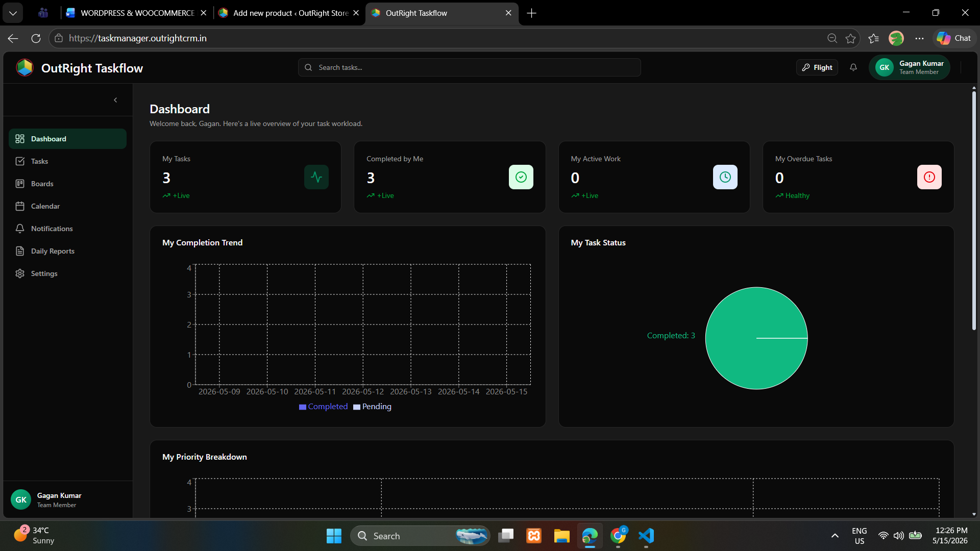980x551 pixels.
Task: Click the GK avatar at the sidebar bottom
Action: coord(21,500)
